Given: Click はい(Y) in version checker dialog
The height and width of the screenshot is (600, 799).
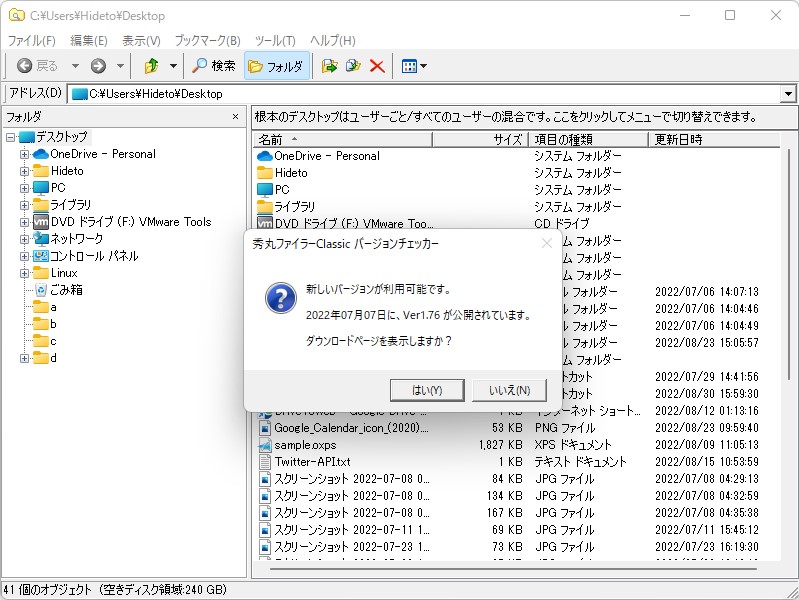Looking at the screenshot, I should click(x=427, y=390).
